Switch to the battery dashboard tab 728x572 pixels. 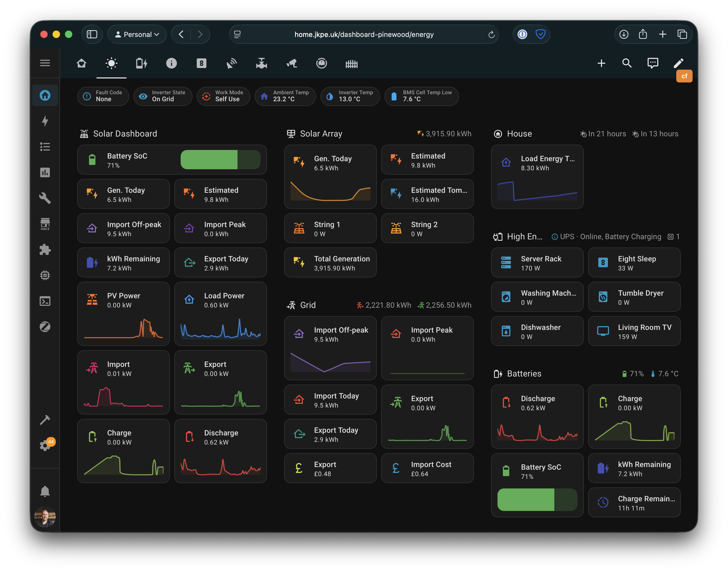[x=141, y=63]
